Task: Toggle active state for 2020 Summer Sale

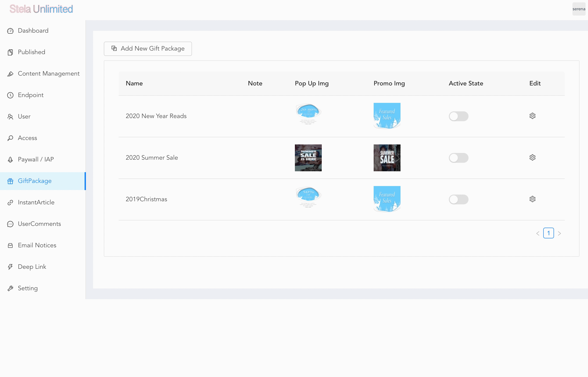Action: pos(458,158)
